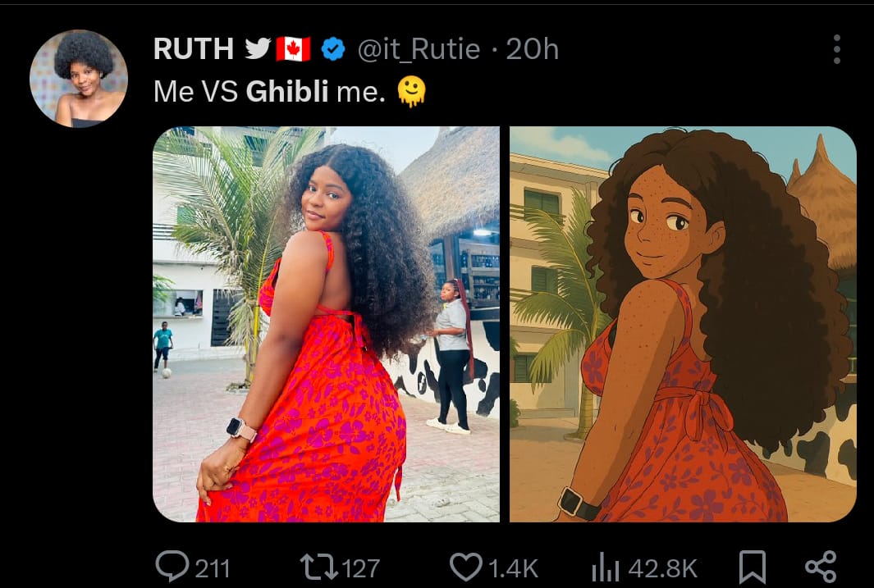Open the RUTH display name link

(x=194, y=49)
